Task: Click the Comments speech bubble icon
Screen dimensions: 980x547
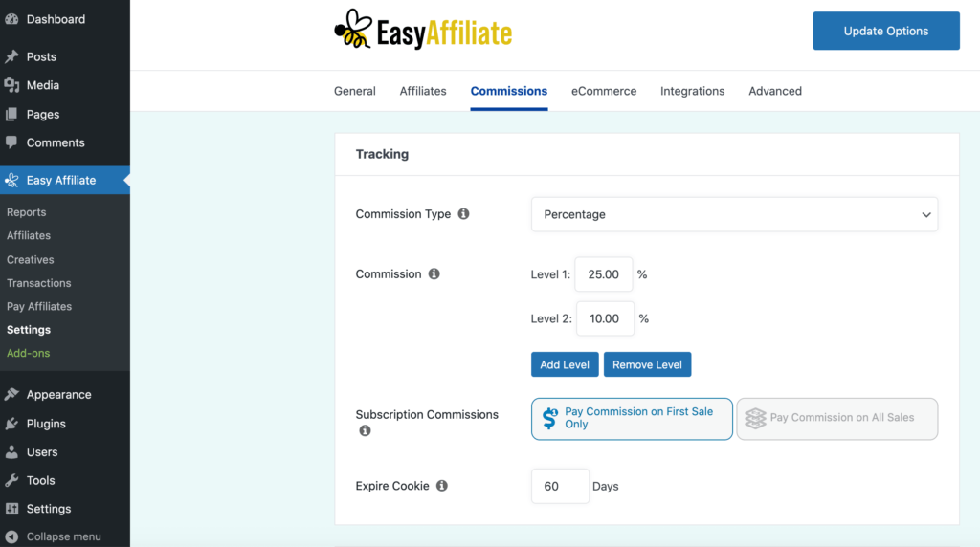Action: (x=11, y=142)
